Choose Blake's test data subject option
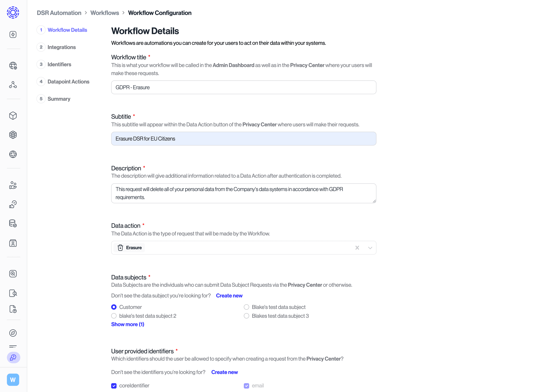Viewport: 552px width, 392px height. point(246,307)
